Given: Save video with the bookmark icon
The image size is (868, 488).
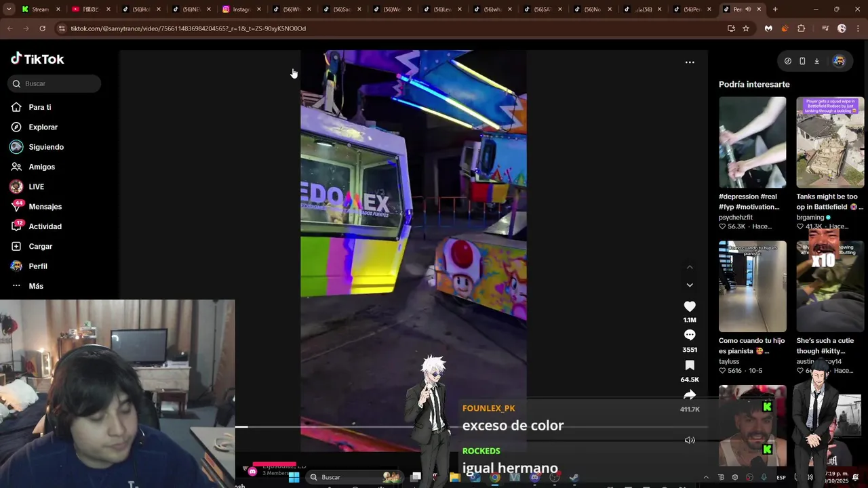Looking at the screenshot, I should [x=690, y=365].
